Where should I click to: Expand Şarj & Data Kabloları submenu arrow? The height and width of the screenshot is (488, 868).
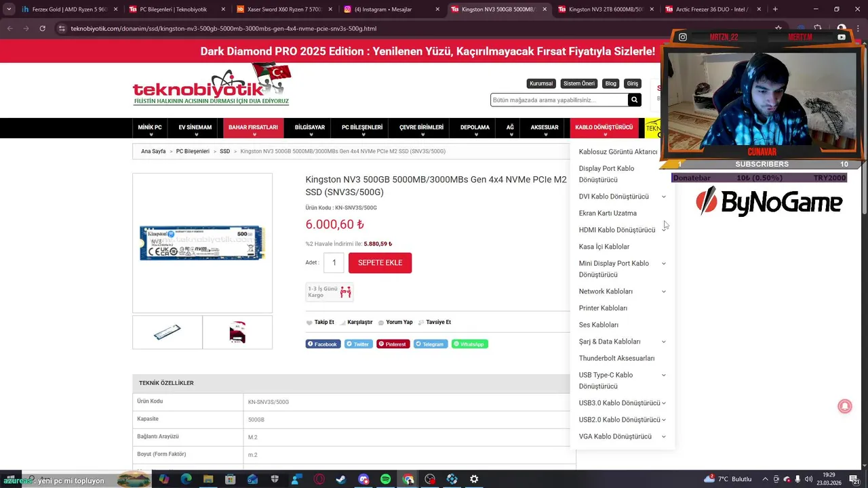(664, 342)
